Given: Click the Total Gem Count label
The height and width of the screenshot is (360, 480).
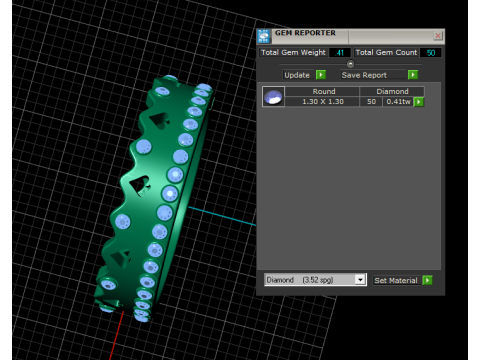Looking at the screenshot, I should coord(386,53).
